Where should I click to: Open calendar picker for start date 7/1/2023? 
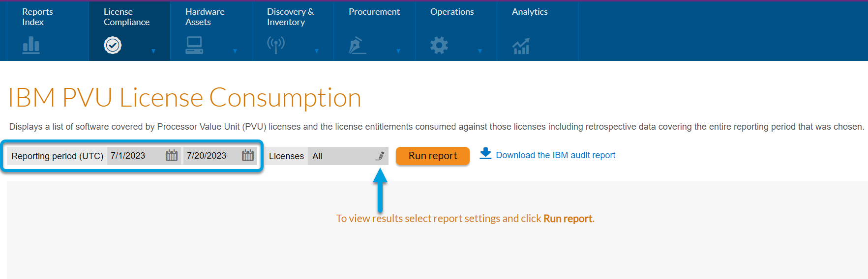pyautogui.click(x=172, y=156)
